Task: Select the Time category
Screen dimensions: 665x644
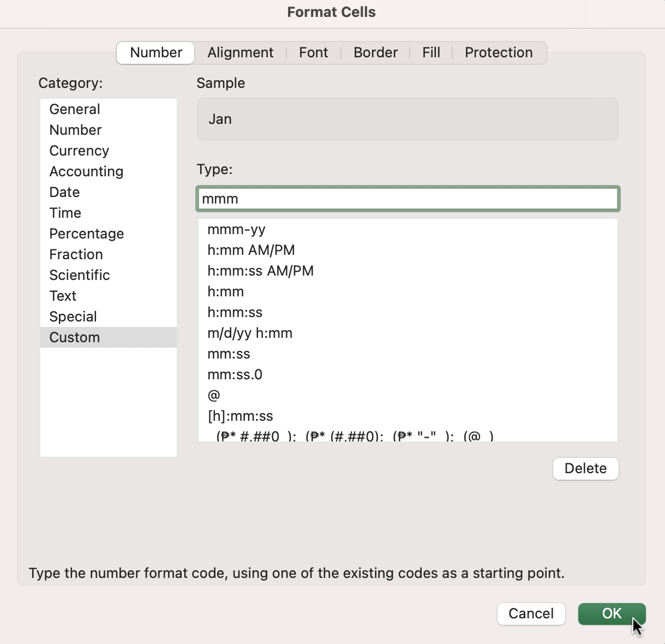Action: pos(109,213)
